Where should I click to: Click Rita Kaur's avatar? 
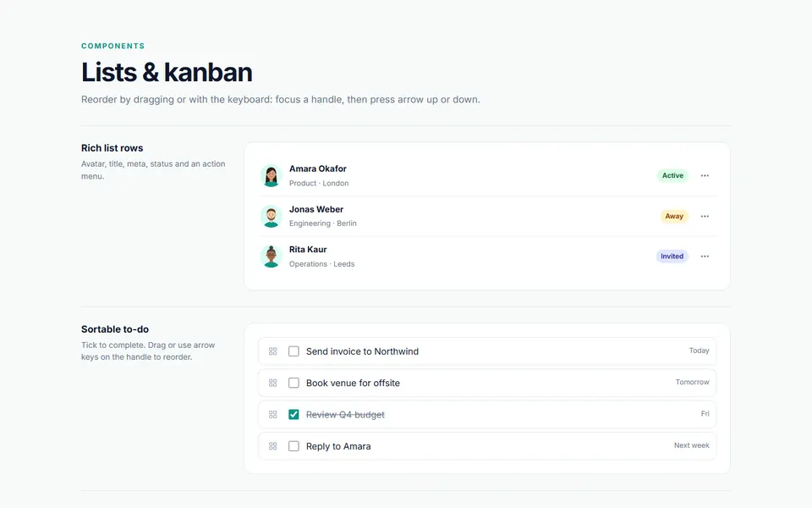tap(271, 256)
